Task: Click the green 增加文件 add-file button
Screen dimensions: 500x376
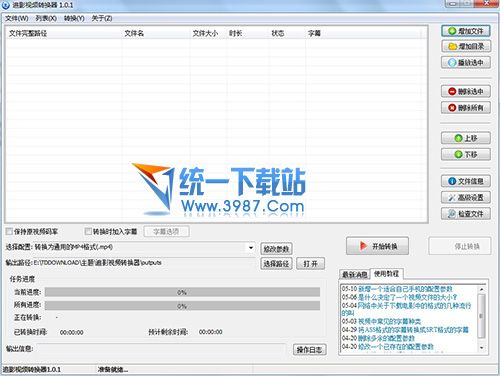Action: [x=466, y=31]
